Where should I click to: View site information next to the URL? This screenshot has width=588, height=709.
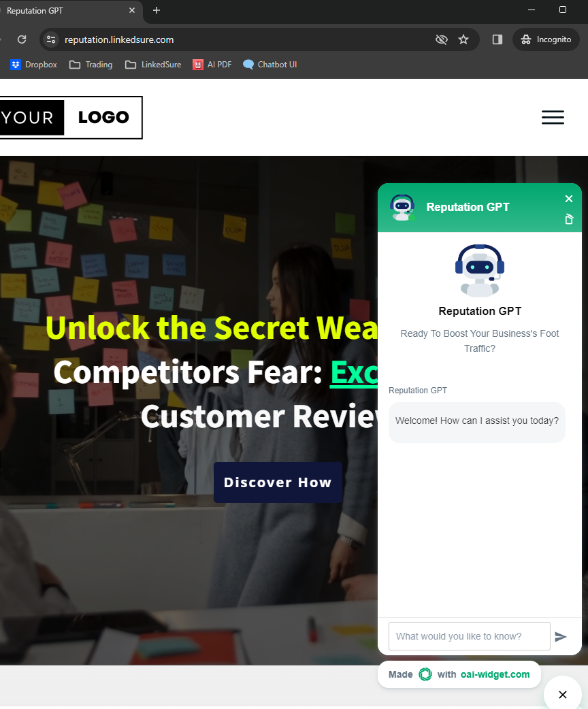51,39
